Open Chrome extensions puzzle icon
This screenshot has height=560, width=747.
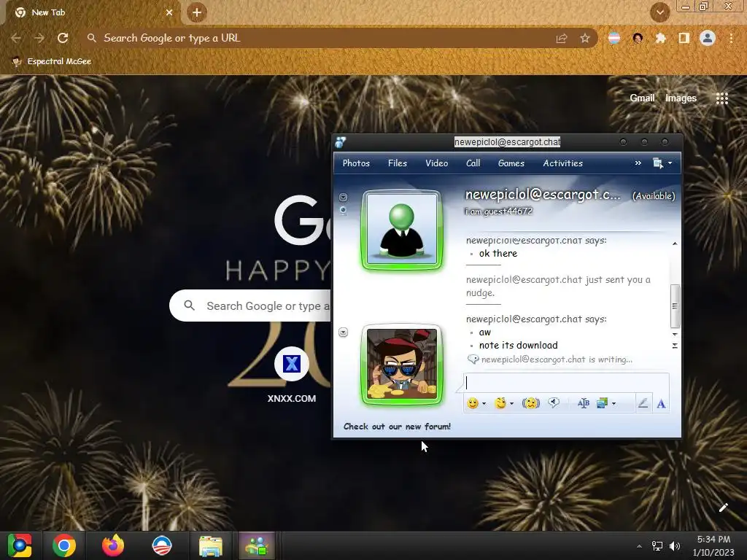click(x=661, y=38)
